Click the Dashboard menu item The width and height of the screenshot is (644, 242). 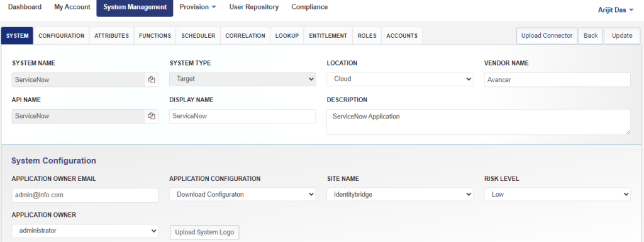25,7
